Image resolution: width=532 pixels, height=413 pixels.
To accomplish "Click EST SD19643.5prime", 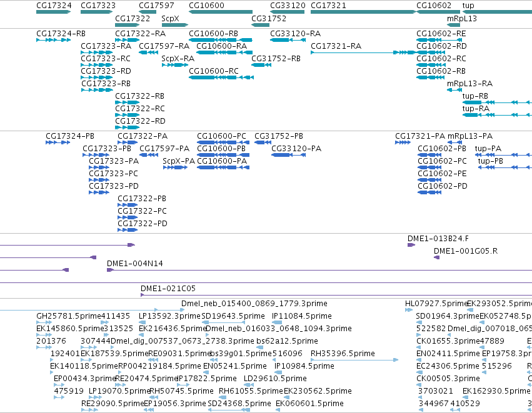I will (233, 316).
